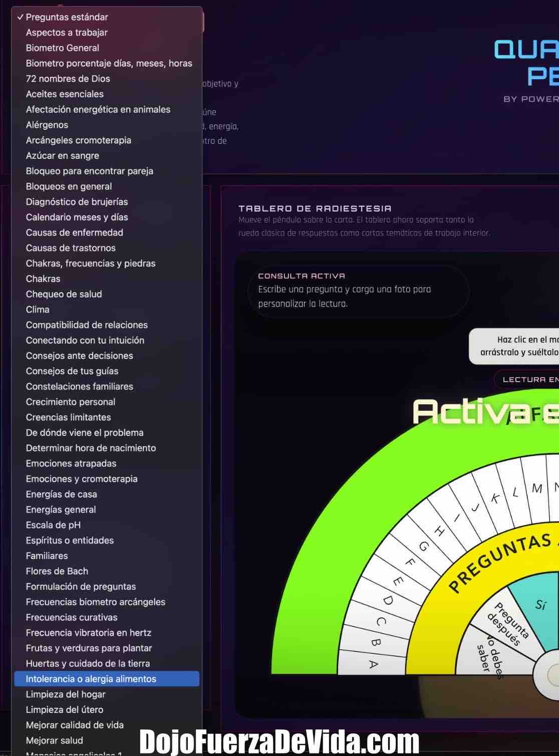559x756 pixels.
Task: Select Frecuencia vibratoria en hertz
Action: [x=107, y=633]
